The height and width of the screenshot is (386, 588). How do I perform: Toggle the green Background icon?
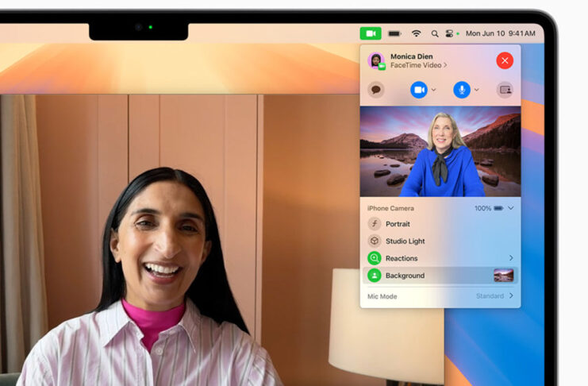click(x=375, y=276)
